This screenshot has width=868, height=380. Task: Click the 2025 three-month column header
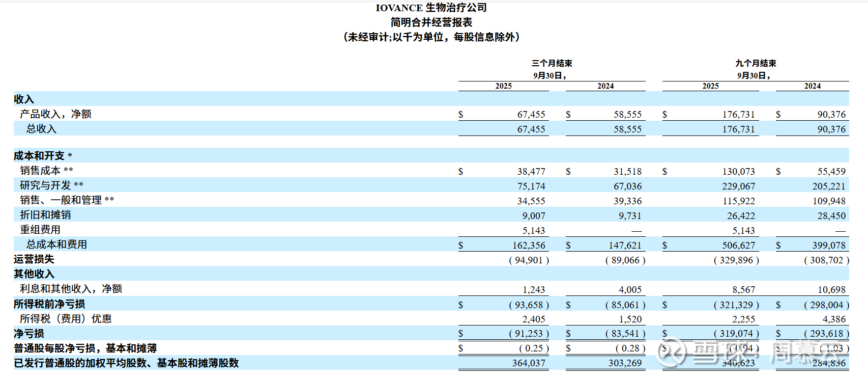pyautogui.click(x=503, y=86)
